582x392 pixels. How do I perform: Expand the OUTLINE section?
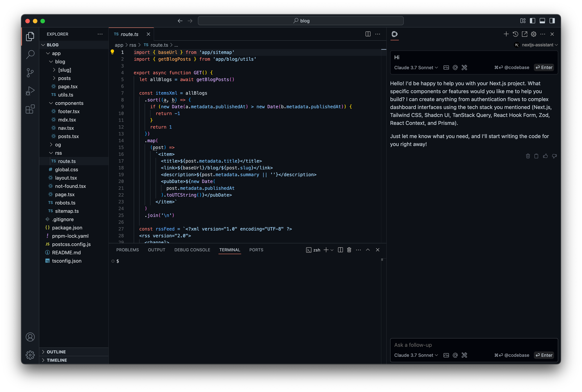[56, 352]
